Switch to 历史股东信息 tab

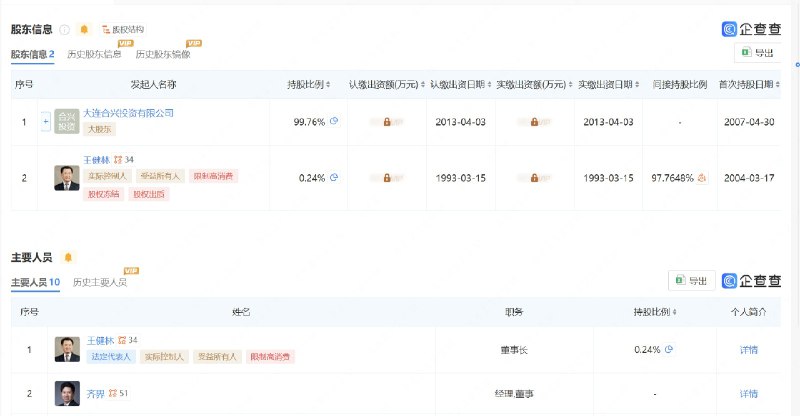(94, 54)
